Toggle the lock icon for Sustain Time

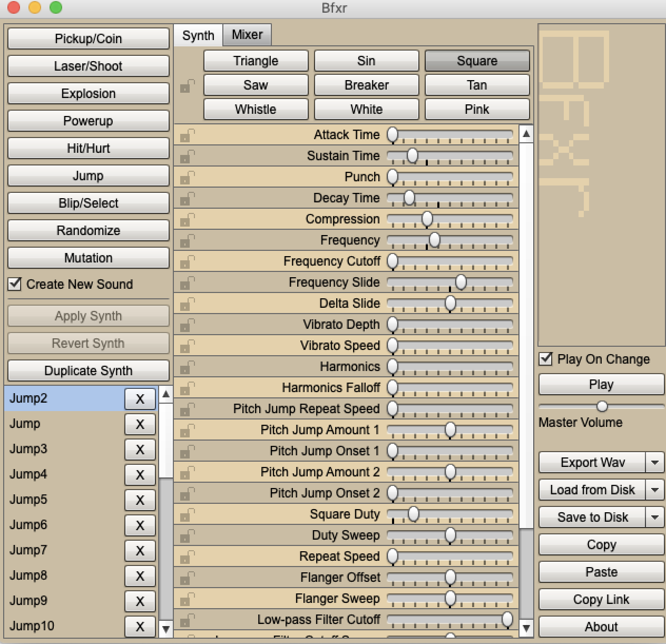coord(187,157)
